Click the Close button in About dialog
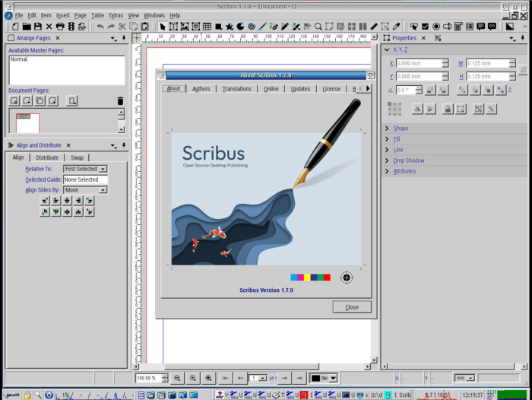The width and height of the screenshot is (532, 400). click(x=352, y=307)
